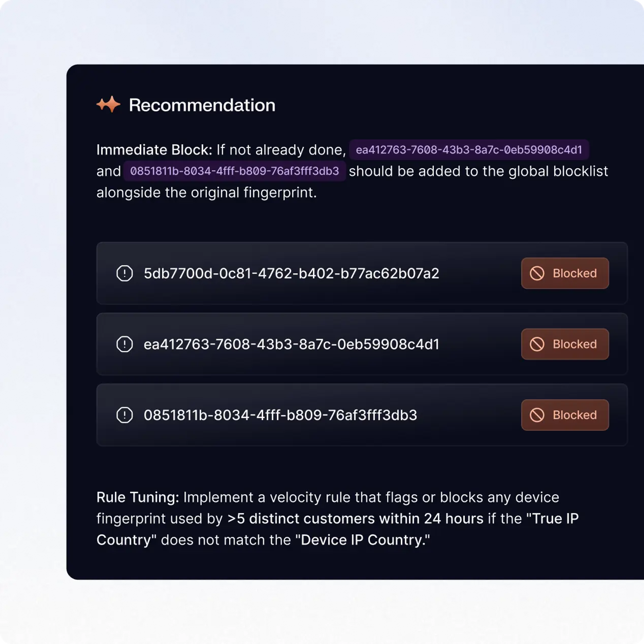Image resolution: width=644 pixels, height=644 pixels.
Task: Click the prohibited icon in third Blocked badge
Action: pos(537,415)
